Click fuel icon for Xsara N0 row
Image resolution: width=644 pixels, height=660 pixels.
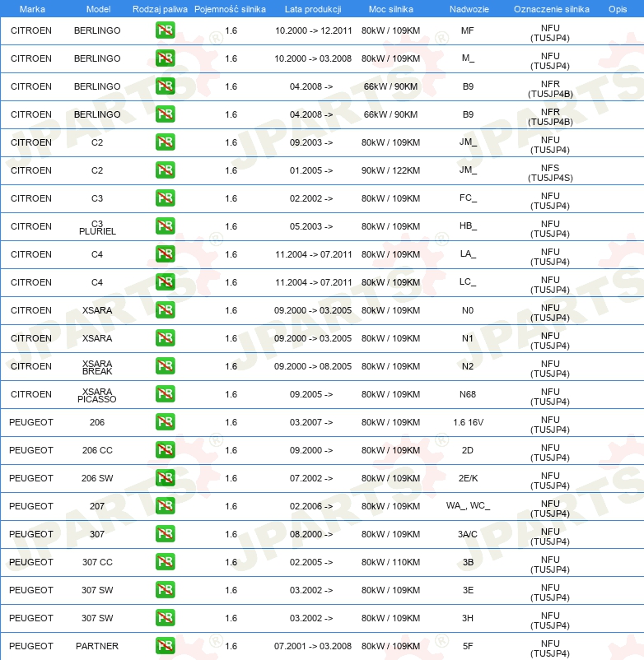tap(165, 310)
